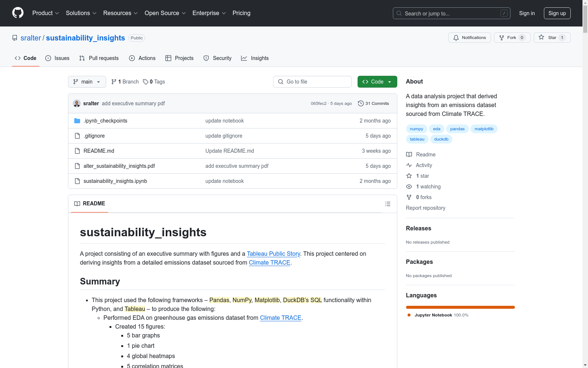This screenshot has width=588, height=368.
Task: Click the file icon next to README.md
Action: [77, 151]
